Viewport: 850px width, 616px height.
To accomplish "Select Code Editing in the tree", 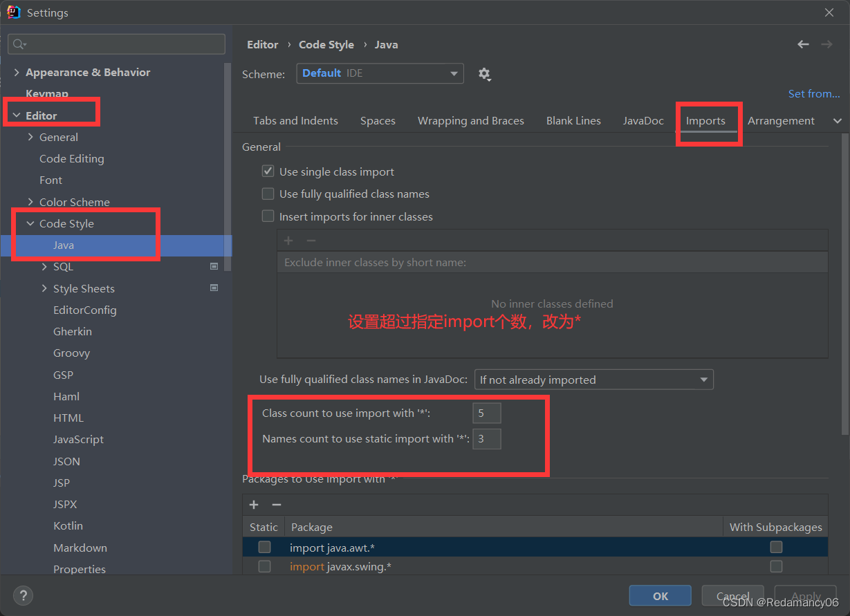I will point(72,158).
